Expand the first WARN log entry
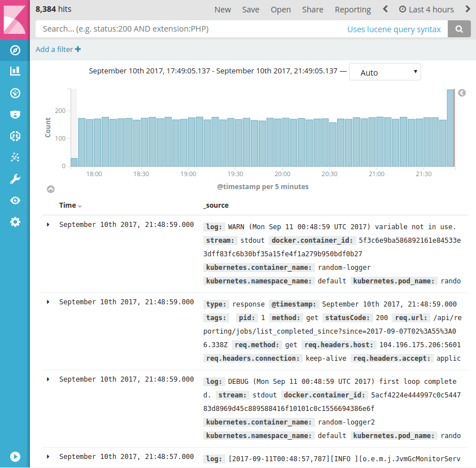476x468 pixels. [x=48, y=224]
